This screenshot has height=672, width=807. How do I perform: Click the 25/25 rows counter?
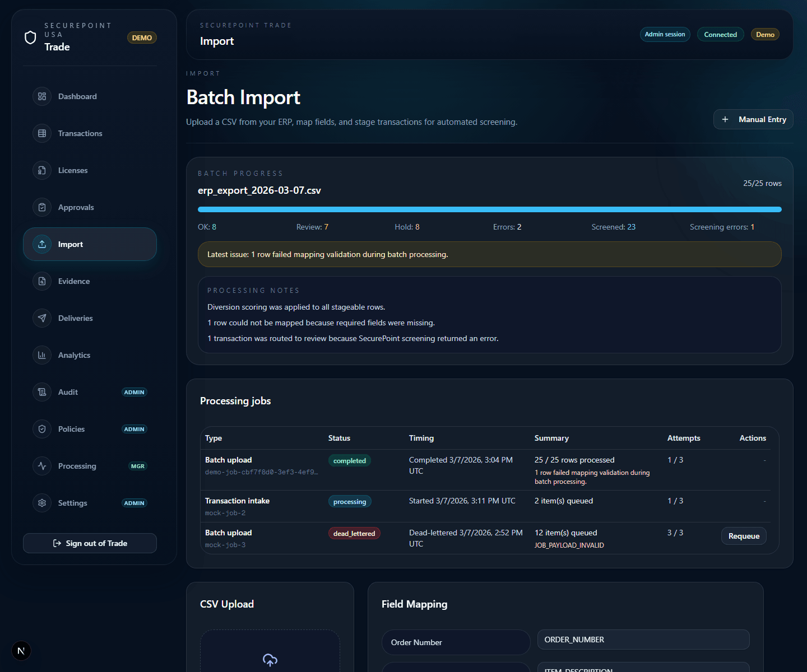[762, 183]
